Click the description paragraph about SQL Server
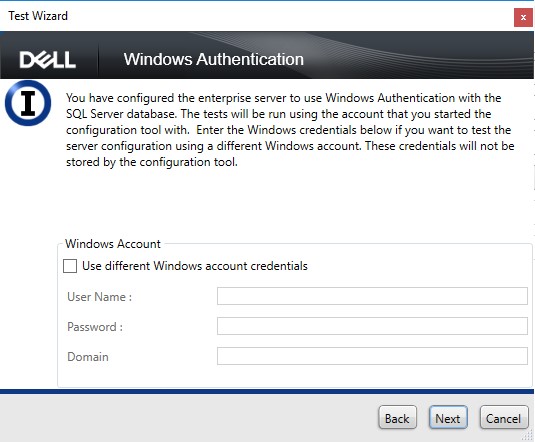The image size is (535, 442). 290,130
